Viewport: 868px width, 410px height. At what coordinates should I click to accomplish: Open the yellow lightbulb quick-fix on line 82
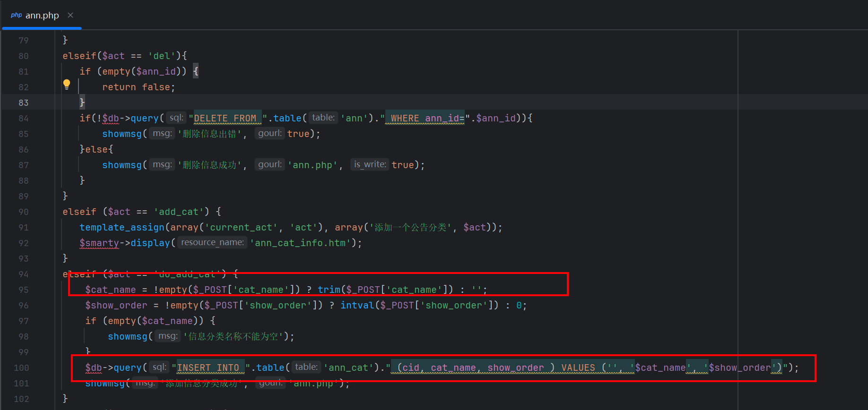(x=67, y=85)
